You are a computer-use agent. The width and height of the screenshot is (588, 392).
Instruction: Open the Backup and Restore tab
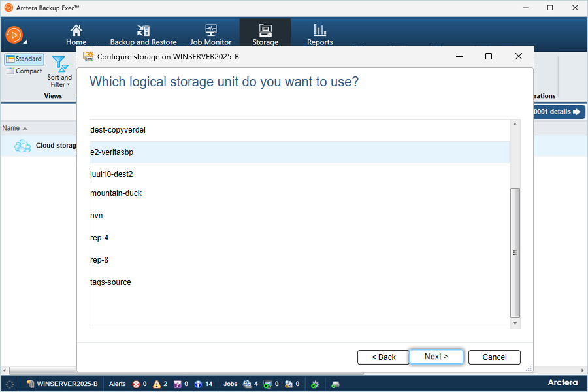143,35
